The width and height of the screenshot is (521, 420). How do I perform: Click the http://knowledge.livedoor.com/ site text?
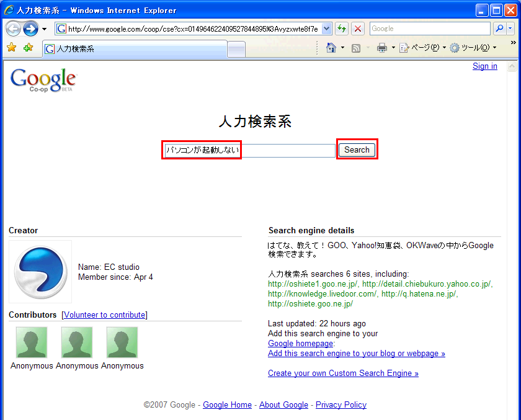(322, 293)
